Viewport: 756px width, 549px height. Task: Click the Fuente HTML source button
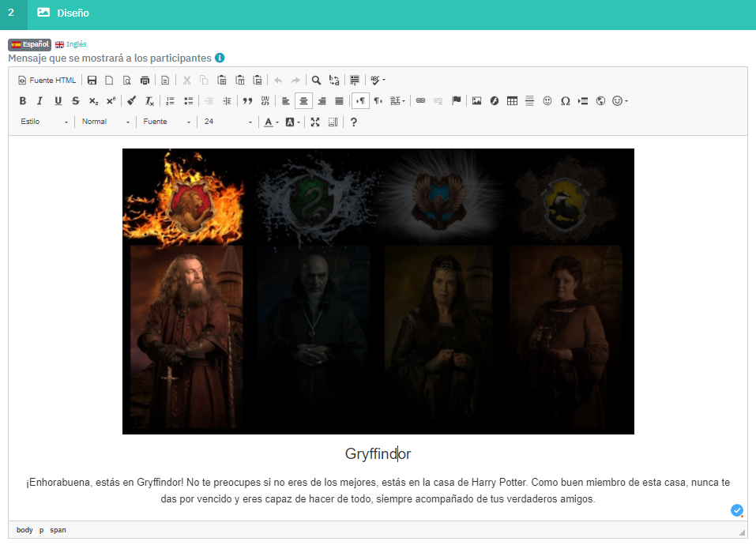(x=47, y=80)
